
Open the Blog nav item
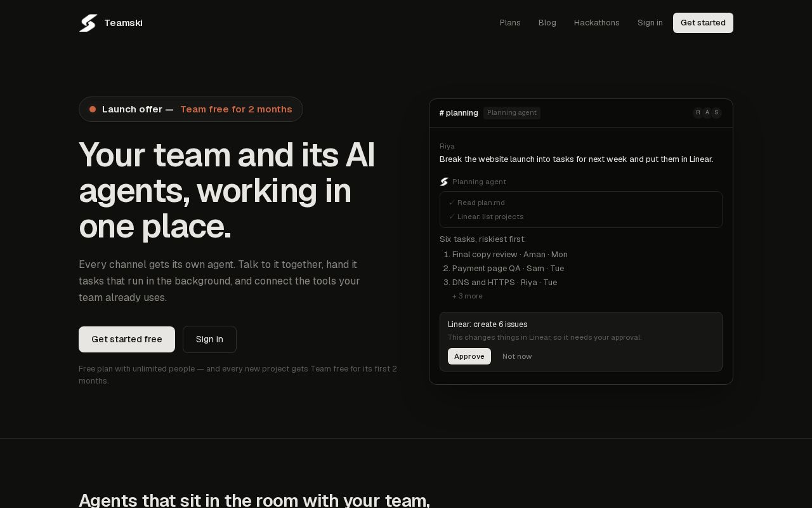tap(547, 23)
